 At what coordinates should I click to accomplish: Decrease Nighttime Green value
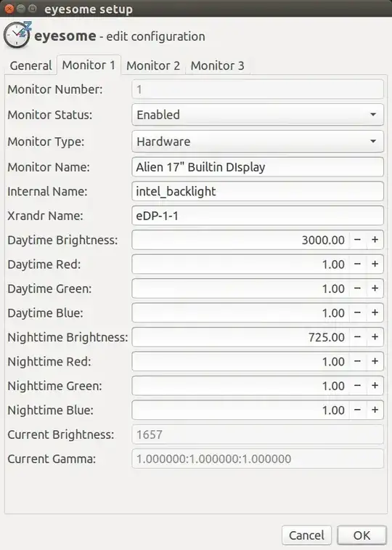click(x=357, y=386)
